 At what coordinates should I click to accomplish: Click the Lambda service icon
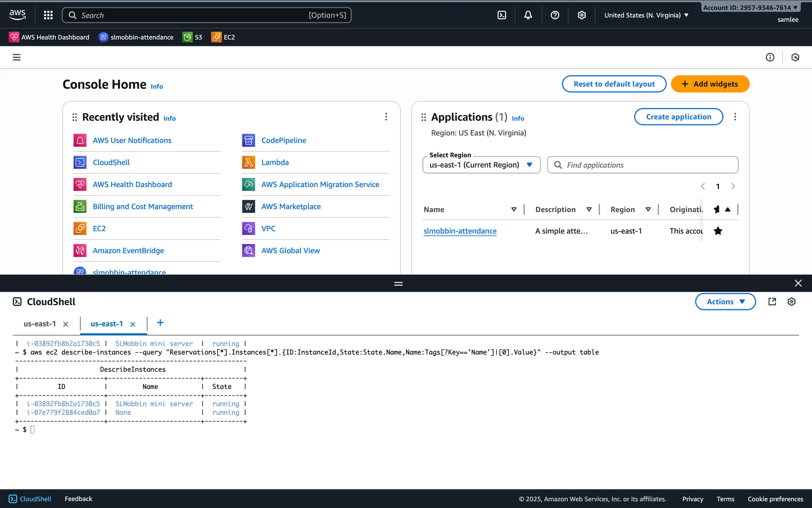pos(248,162)
